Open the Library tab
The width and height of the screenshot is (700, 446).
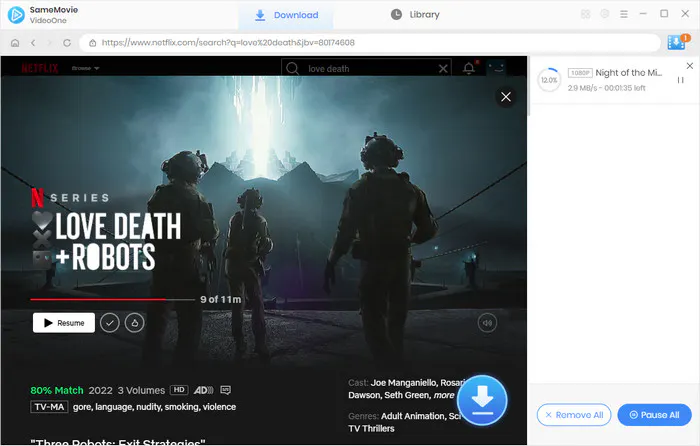click(415, 15)
